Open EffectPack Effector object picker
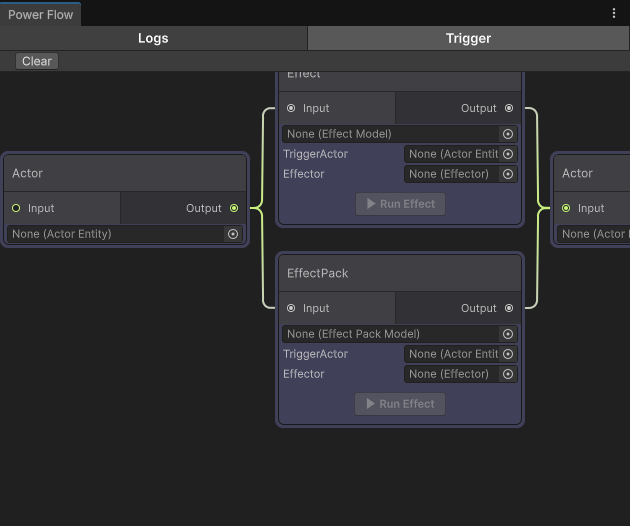 pos(508,374)
